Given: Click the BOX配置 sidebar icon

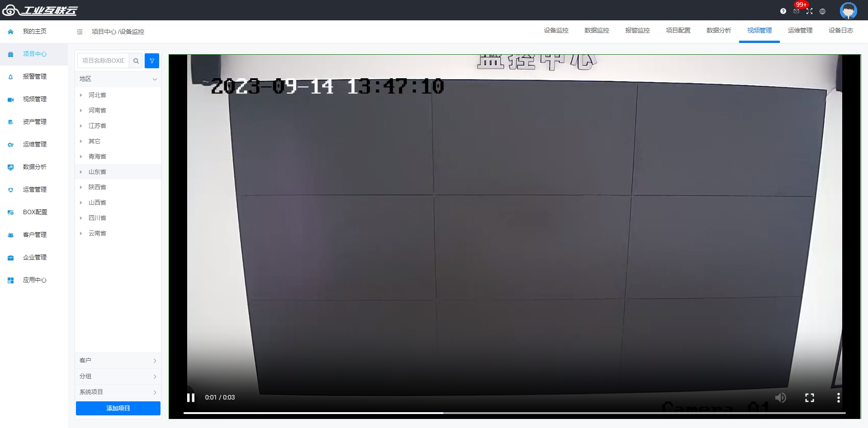Looking at the screenshot, I should click(x=10, y=212).
